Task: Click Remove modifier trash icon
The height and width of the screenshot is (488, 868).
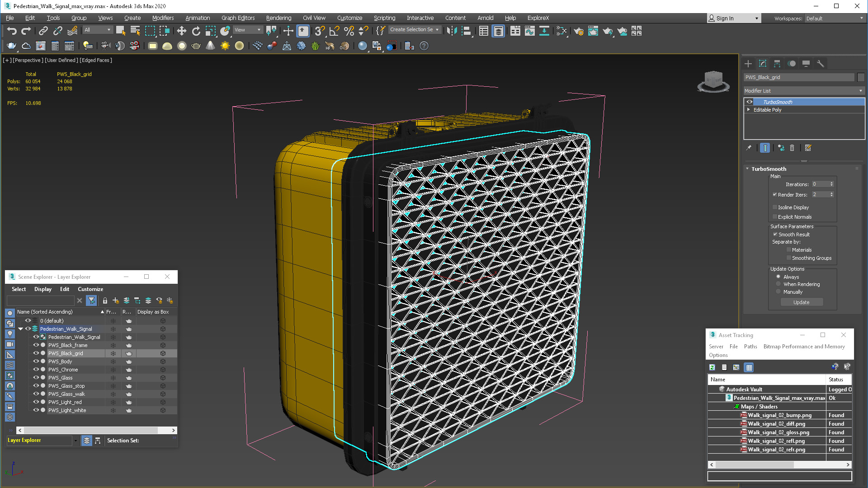Action: click(x=792, y=148)
